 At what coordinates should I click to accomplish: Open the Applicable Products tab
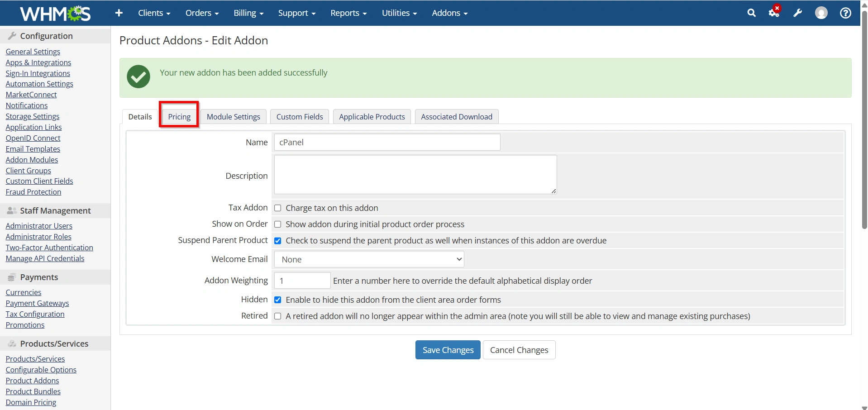point(372,117)
